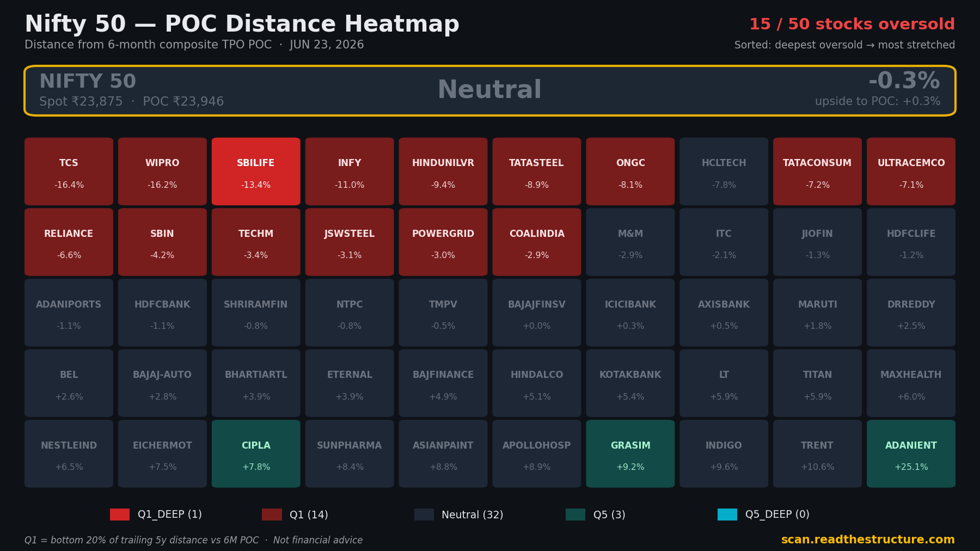980x551 pixels.
Task: Open the MAXHEALTH +6.0% tile
Action: pos(911,383)
